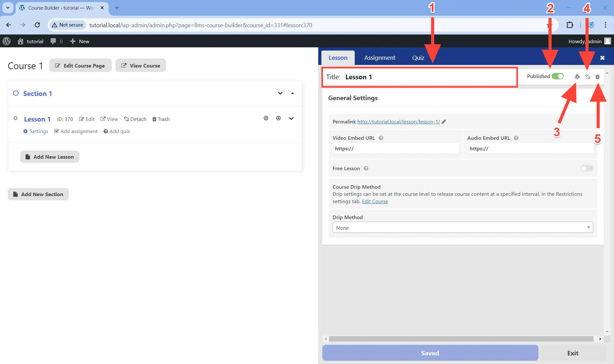Open WordPress logo menu in admin bar
This screenshot has height=364, width=614.
click(x=6, y=41)
